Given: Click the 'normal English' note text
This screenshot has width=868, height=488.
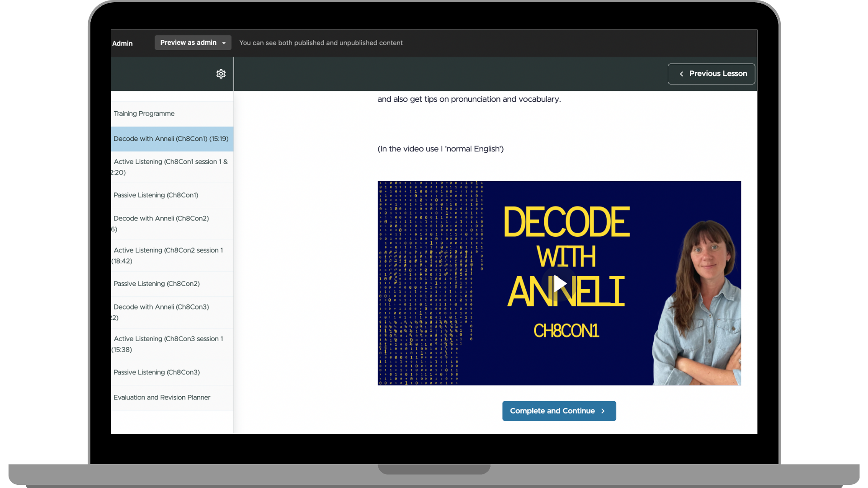Looking at the screenshot, I should coord(440,149).
